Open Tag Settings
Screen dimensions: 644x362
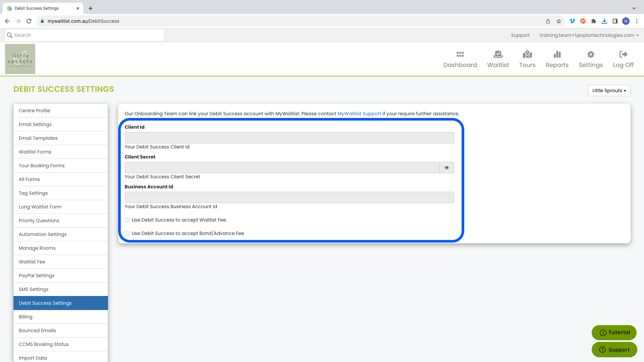click(61, 193)
